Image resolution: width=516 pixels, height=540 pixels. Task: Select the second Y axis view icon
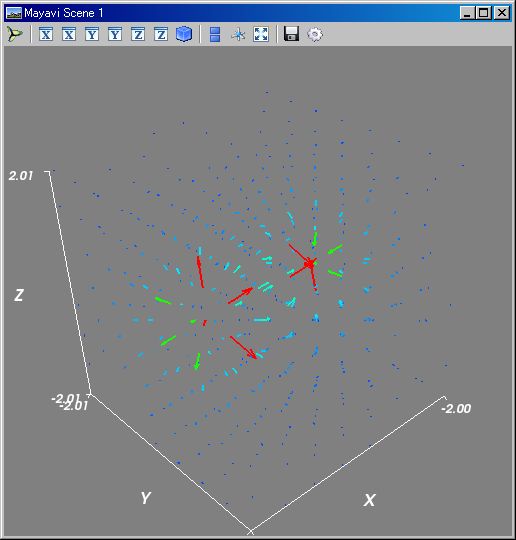(115, 34)
